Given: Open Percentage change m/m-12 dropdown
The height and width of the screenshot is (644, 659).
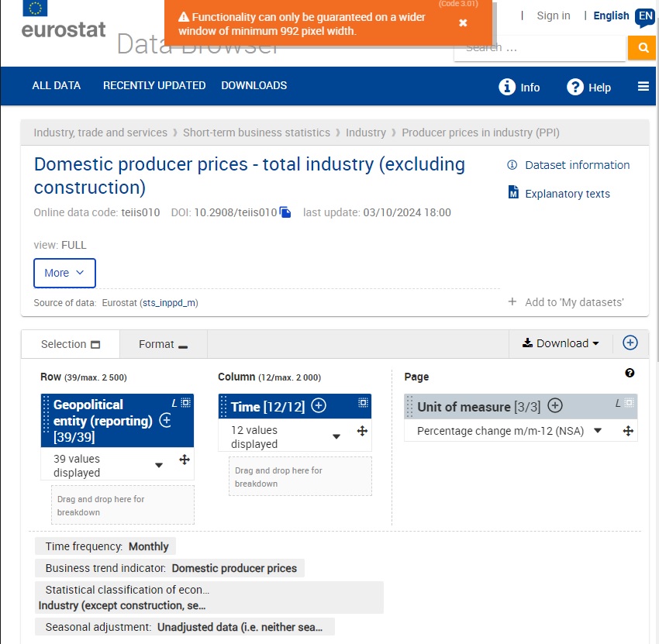Looking at the screenshot, I should [x=598, y=431].
